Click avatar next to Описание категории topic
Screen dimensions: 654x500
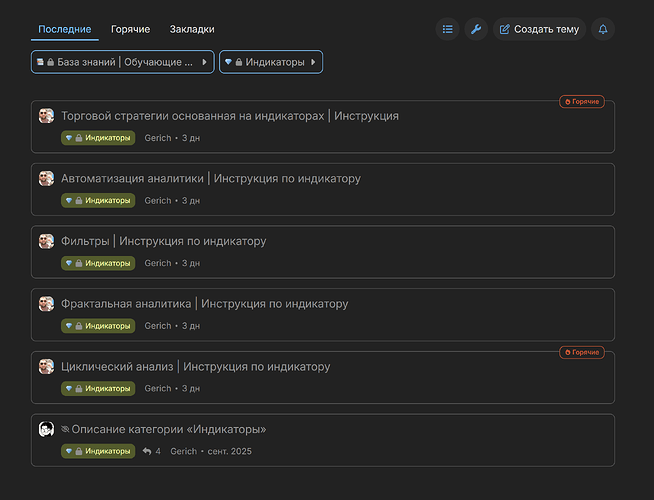pos(46,429)
